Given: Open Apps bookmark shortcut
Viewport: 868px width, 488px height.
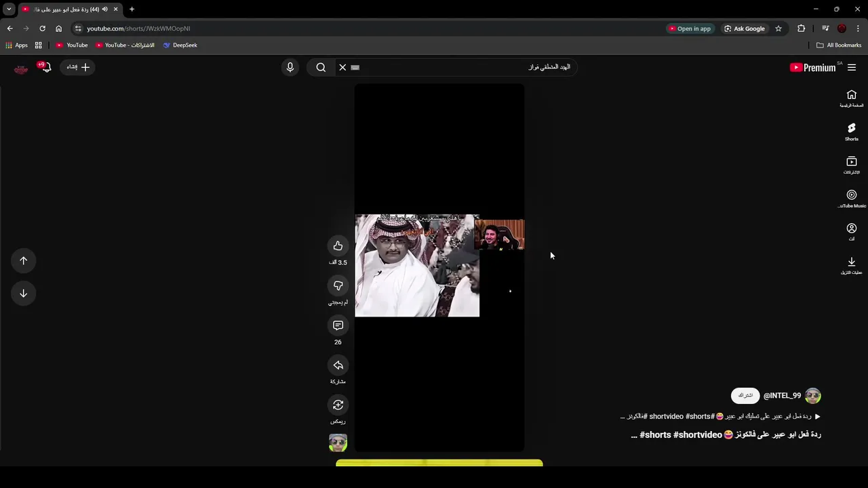Looking at the screenshot, I should [x=17, y=45].
